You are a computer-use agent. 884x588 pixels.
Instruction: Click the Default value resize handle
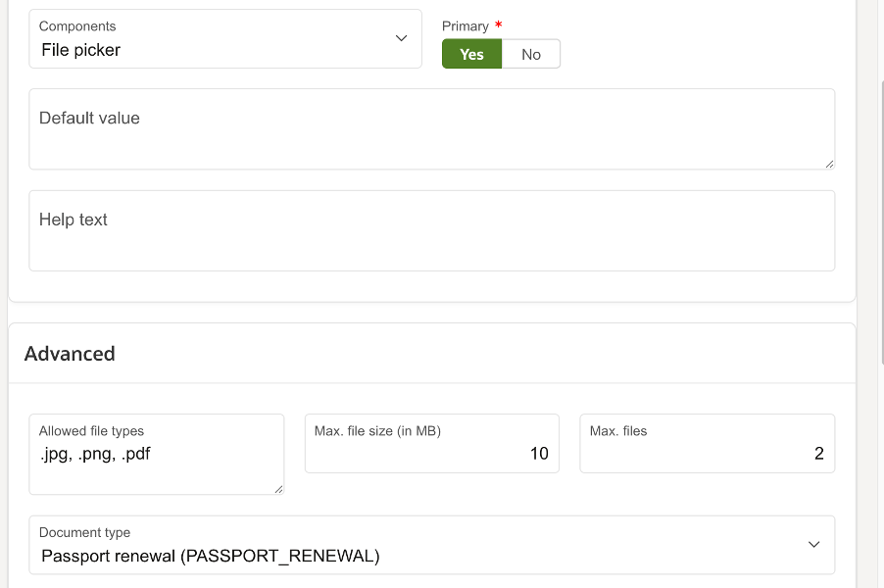[x=829, y=163]
